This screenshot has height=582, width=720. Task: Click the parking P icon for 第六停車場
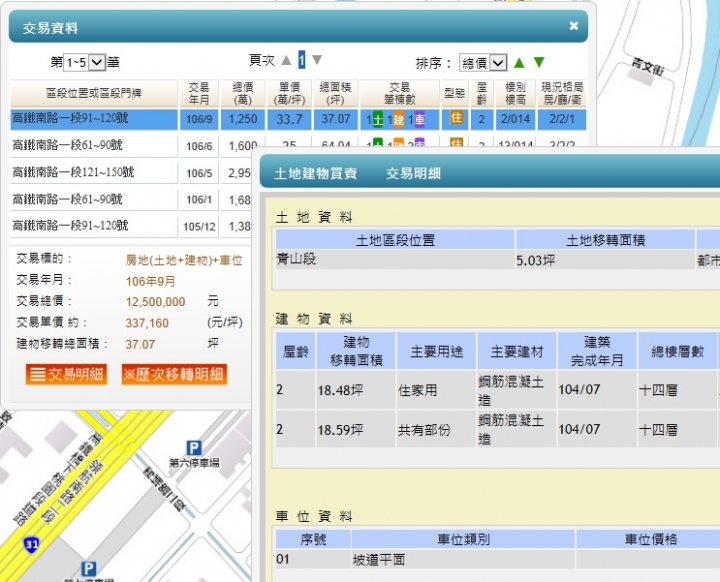pos(194,447)
